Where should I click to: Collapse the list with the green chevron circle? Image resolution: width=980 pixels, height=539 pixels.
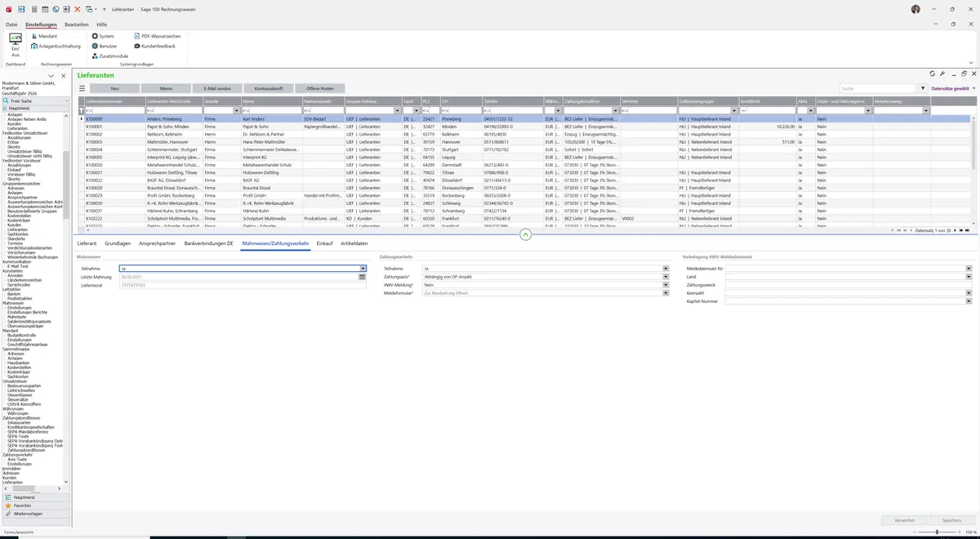click(x=526, y=235)
